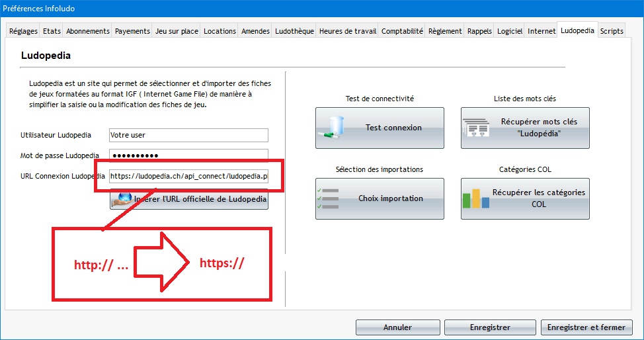Click the 'Catégories COL' label
Viewport: 644px width, 340px height.
525,169
